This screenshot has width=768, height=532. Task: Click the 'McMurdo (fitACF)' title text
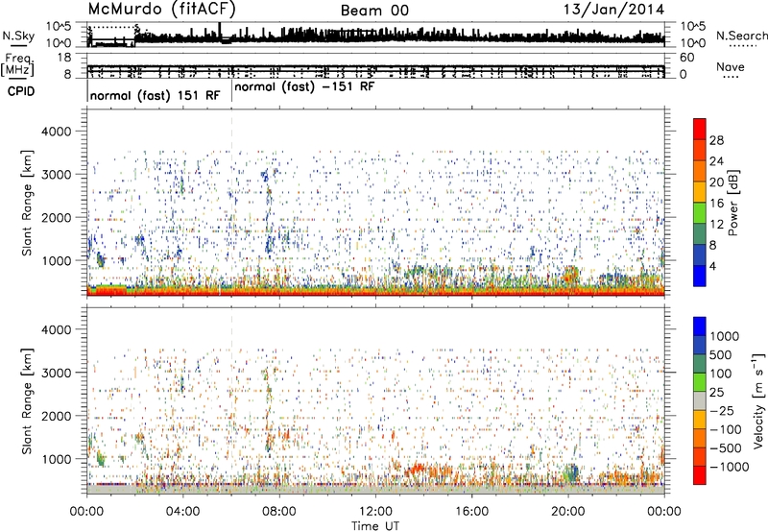coord(161,10)
